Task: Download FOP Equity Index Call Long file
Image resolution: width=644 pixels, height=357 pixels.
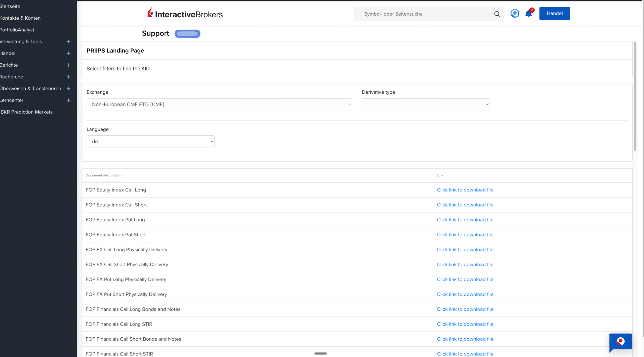Action: pos(465,190)
